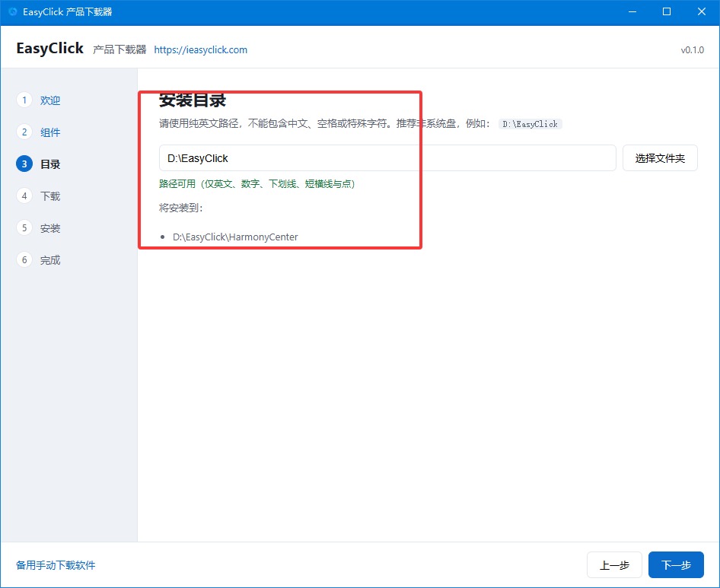Click the install path input field
The width and height of the screenshot is (720, 588).
387,158
